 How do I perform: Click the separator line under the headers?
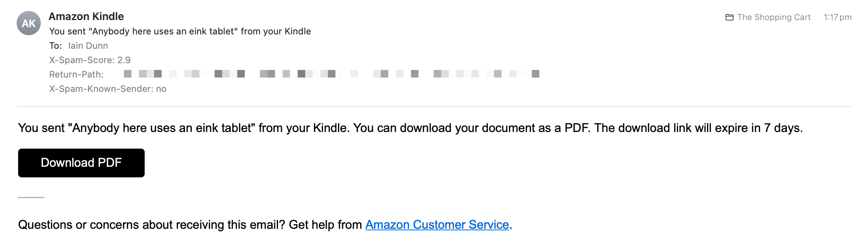[434, 107]
